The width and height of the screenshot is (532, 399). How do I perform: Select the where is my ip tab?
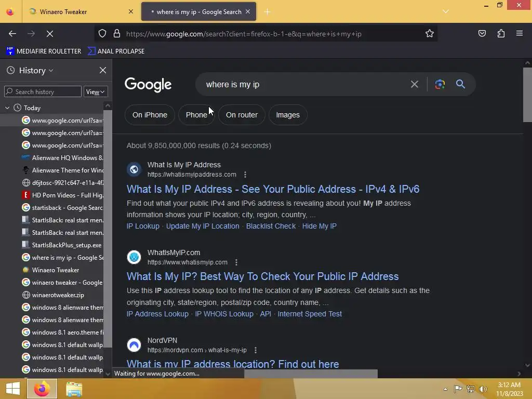[x=198, y=11]
